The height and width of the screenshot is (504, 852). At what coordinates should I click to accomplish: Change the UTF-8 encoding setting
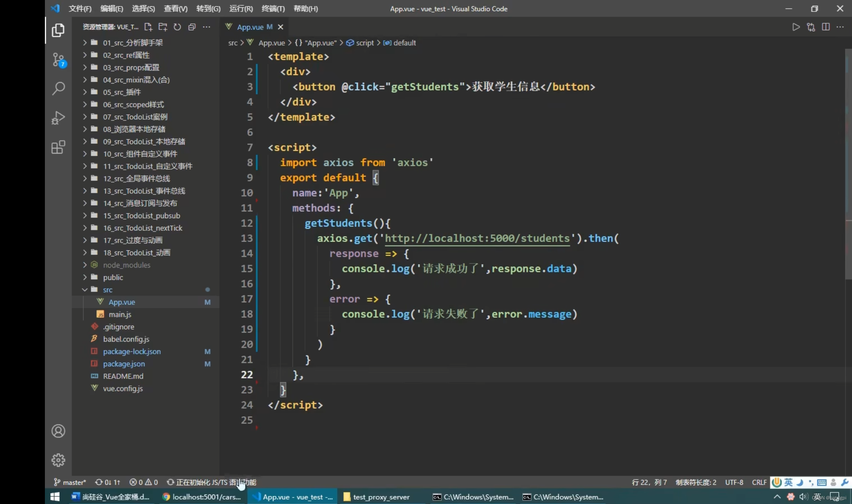tap(734, 482)
